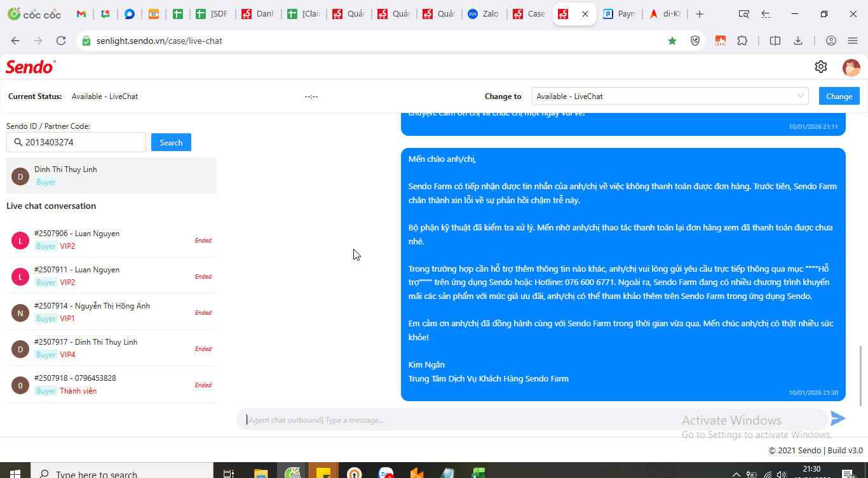Screen dimensions: 868x478
Task: Open File Explorer from taskbar
Action: (x=261, y=473)
